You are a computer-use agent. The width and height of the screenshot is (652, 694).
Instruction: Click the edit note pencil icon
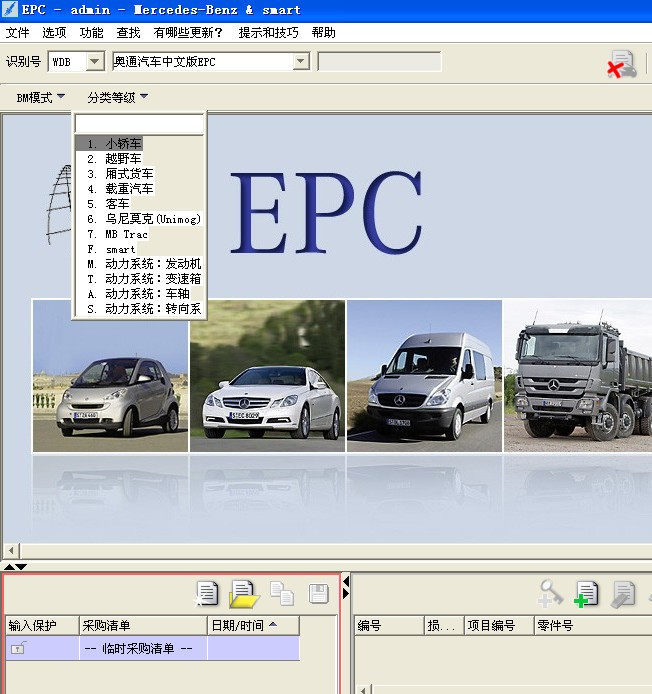point(623,594)
